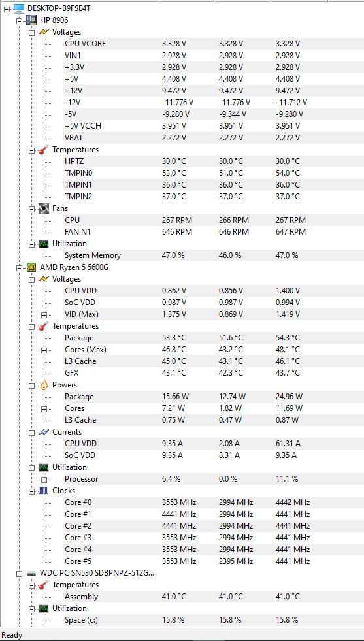Viewport: 364px width, 641px height.
Task: Select the System Memory utilization row
Action: [x=212, y=255]
